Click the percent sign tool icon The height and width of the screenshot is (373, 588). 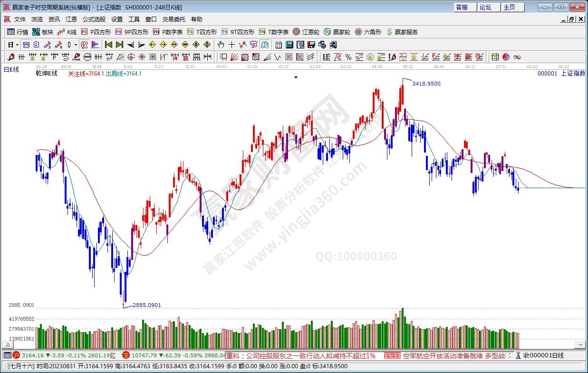(348, 57)
